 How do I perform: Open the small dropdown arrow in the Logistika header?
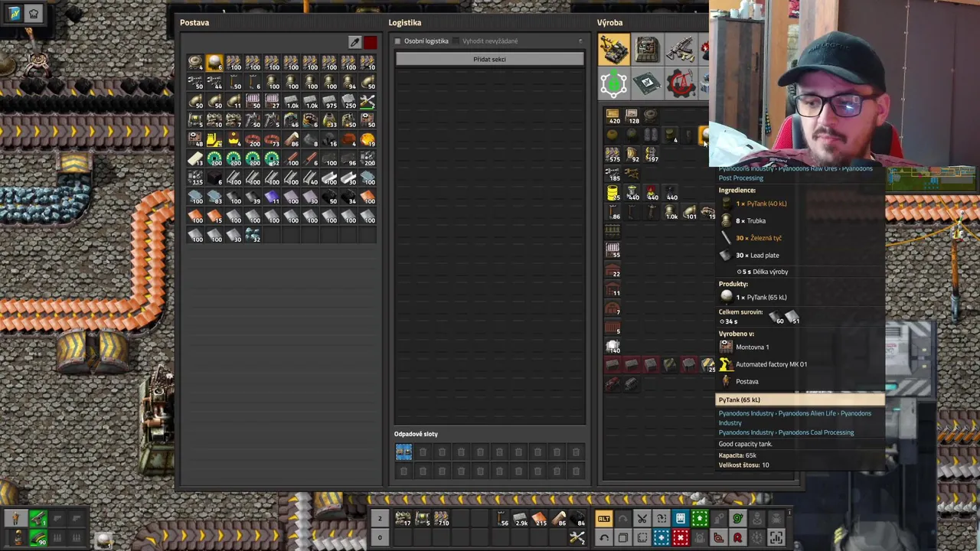580,41
